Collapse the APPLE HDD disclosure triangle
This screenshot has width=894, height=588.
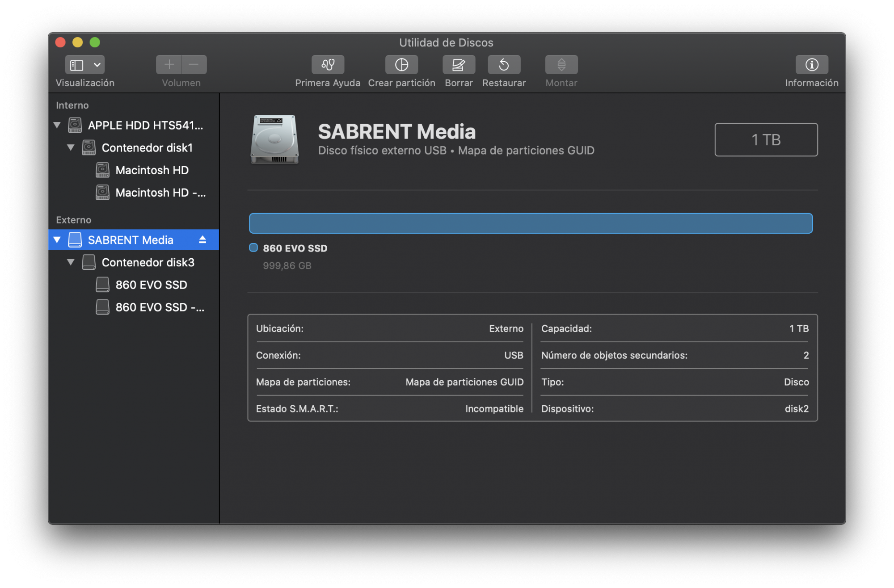57,125
